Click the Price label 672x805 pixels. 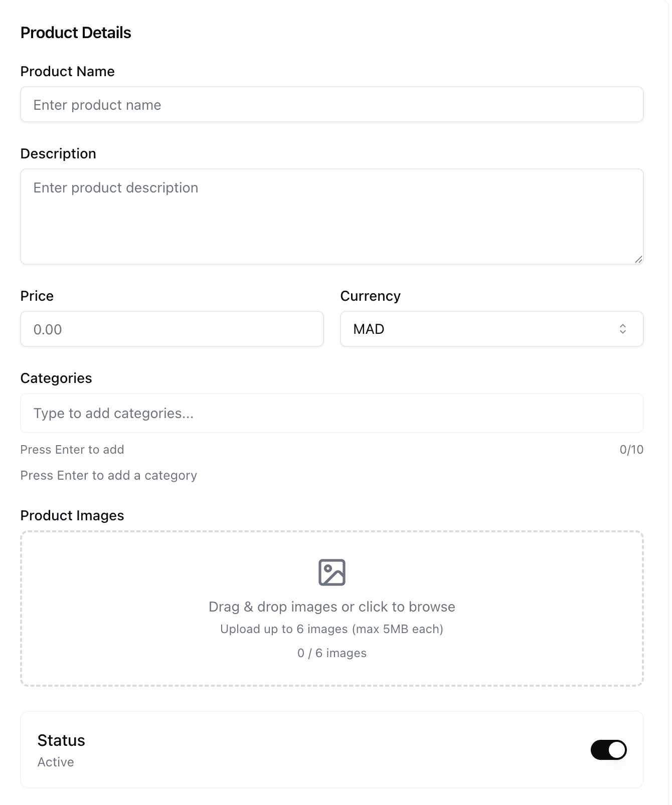tap(37, 296)
